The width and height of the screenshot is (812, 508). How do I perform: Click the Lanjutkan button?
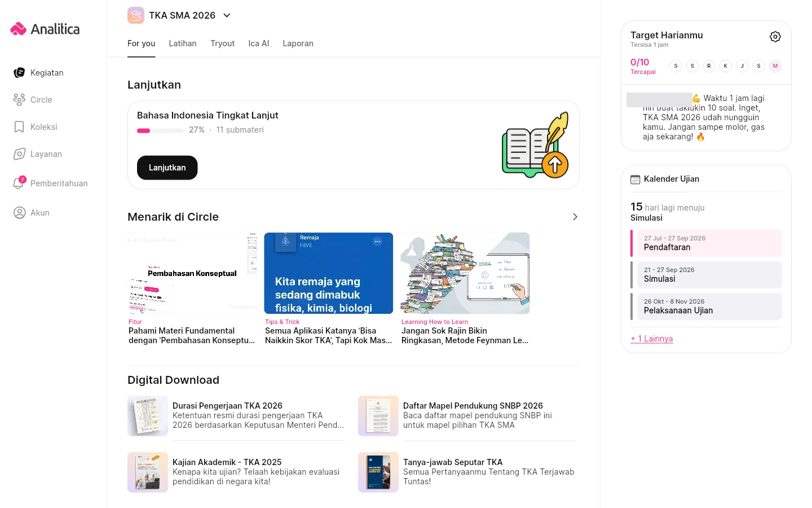(167, 168)
